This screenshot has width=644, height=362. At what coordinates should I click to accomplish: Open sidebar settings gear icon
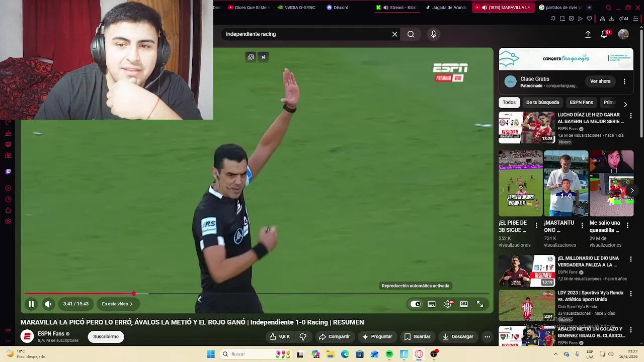(x=8, y=222)
